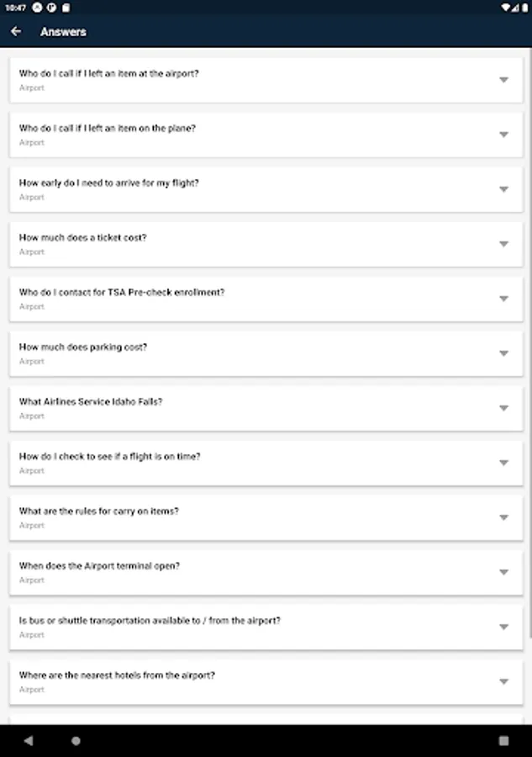Screen dimensions: 532x757
Task: Select 'Who do I contact for TSA Pre-check enrollment?' text
Action: [122, 293]
